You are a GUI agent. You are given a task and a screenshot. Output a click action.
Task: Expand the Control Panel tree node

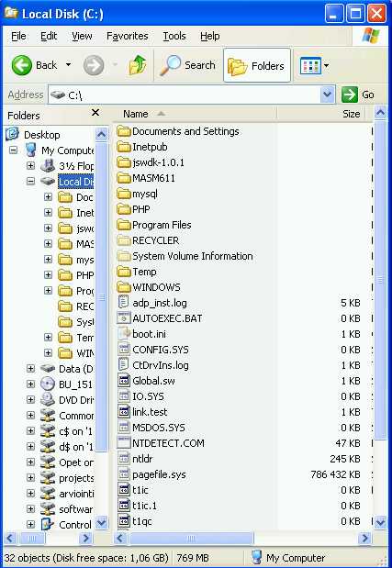[x=31, y=524]
